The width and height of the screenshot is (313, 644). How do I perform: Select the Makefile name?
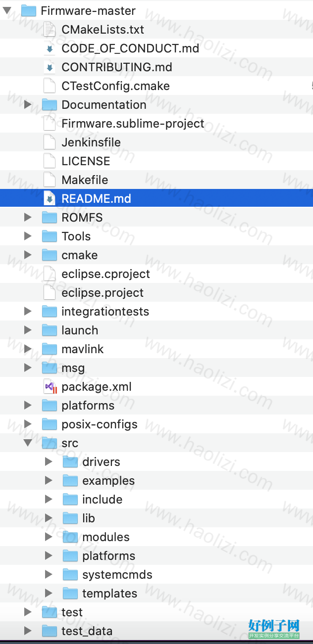coord(85,180)
